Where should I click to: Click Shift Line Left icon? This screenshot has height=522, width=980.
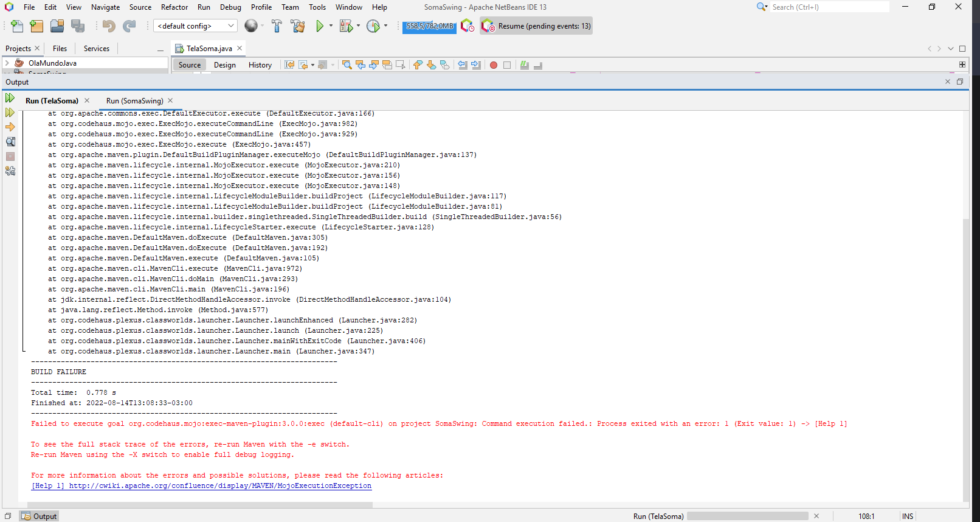pyautogui.click(x=463, y=65)
